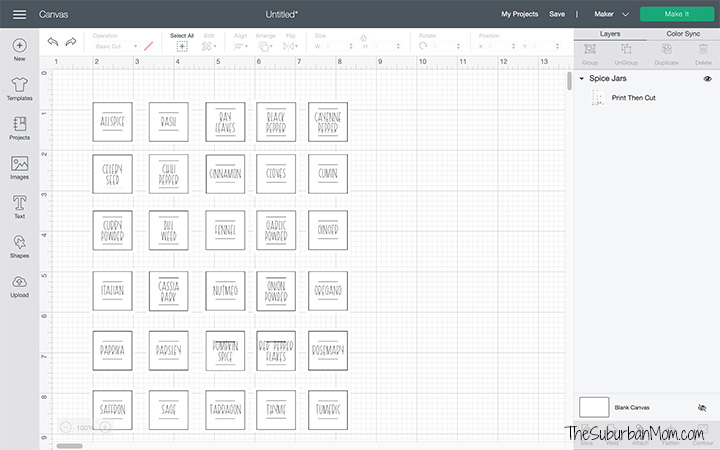The image size is (720, 450).
Task: Open the Upload image panel
Action: [19, 286]
